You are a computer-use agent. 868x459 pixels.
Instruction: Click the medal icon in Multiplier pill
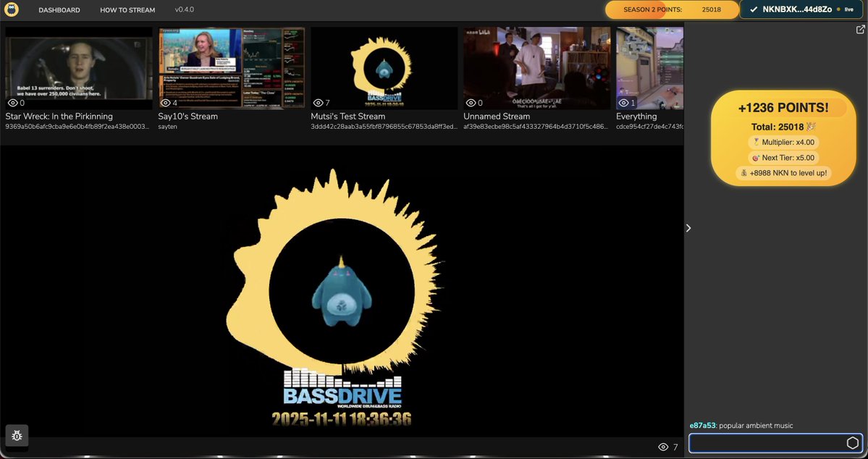coord(757,143)
